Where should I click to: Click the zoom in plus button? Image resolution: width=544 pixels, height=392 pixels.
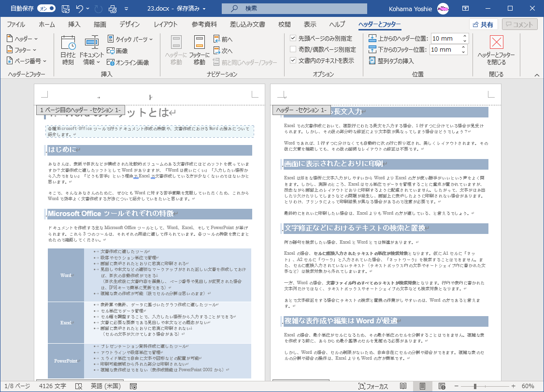coord(514,386)
